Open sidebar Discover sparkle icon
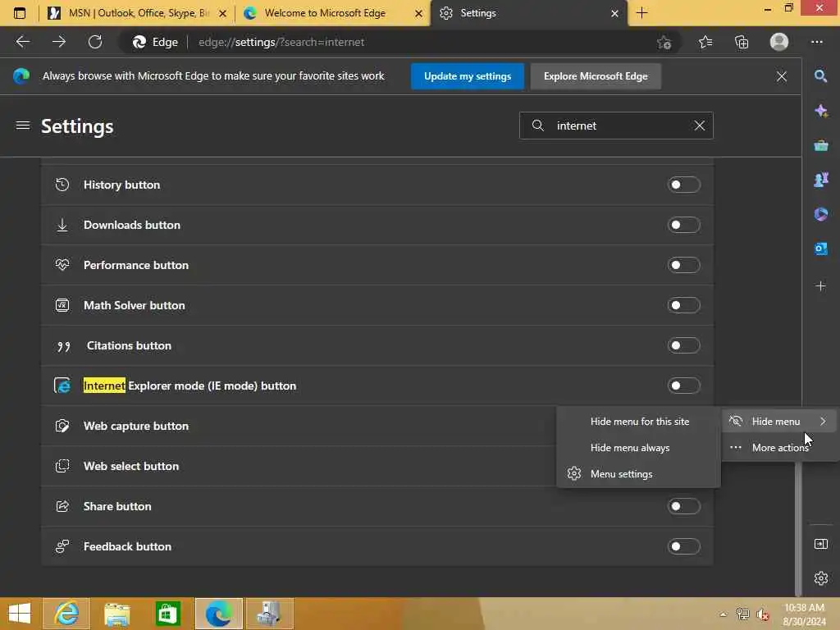Image resolution: width=840 pixels, height=630 pixels. click(x=820, y=111)
